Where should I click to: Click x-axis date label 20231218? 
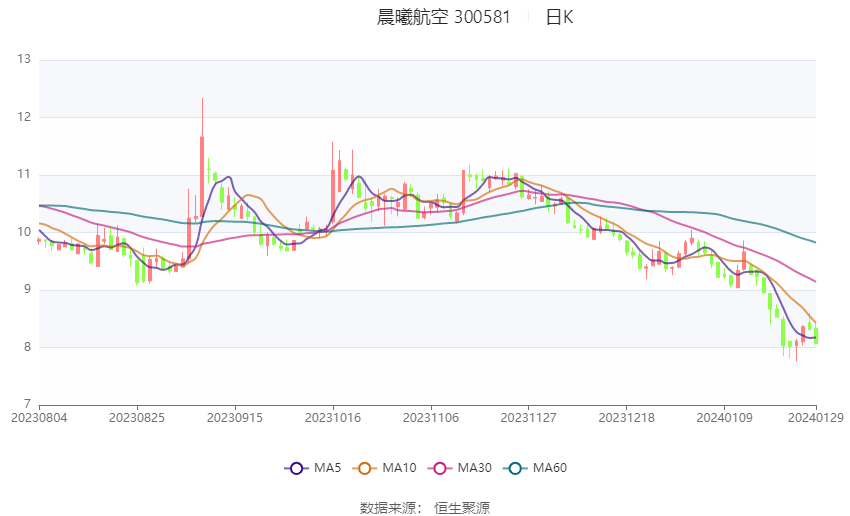[627, 418]
